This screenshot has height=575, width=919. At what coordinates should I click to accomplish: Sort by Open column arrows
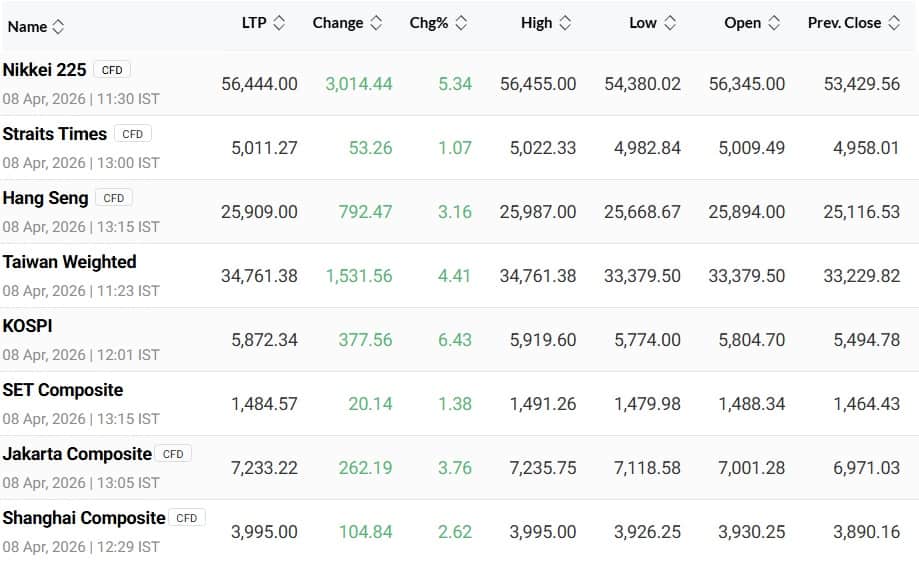point(774,23)
